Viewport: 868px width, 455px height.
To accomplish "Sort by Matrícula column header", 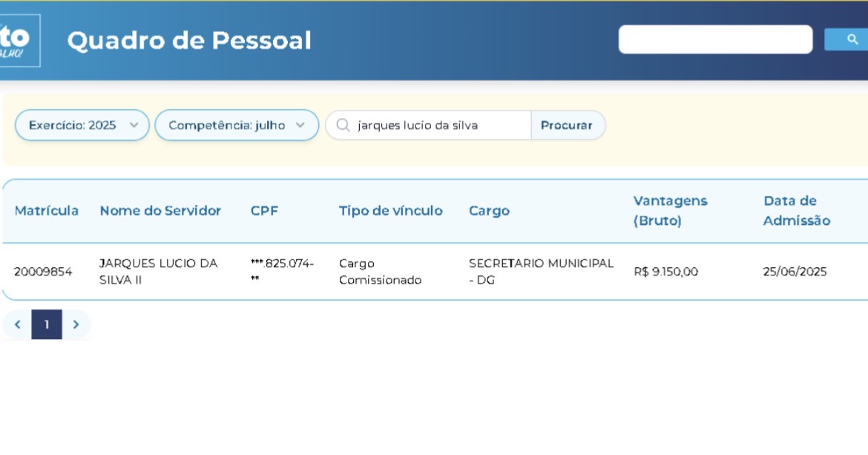I will point(47,210).
